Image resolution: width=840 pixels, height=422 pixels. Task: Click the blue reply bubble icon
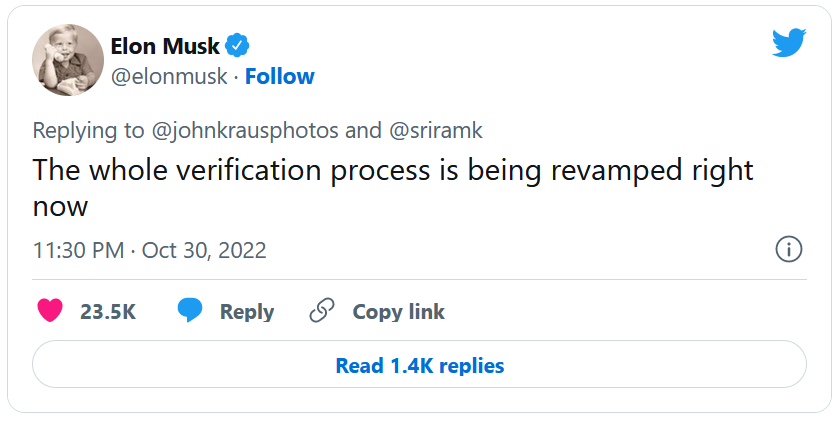190,311
